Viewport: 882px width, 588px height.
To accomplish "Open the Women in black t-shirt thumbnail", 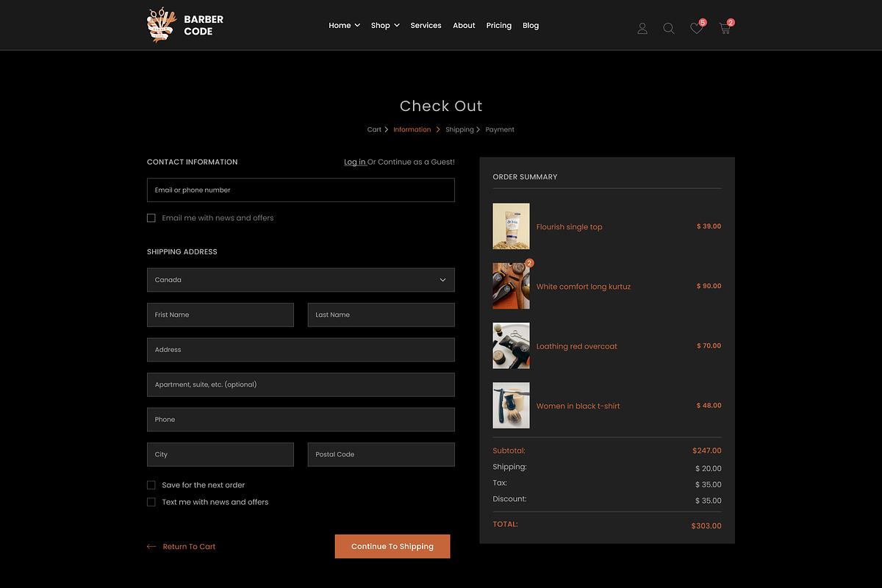I will tap(511, 405).
